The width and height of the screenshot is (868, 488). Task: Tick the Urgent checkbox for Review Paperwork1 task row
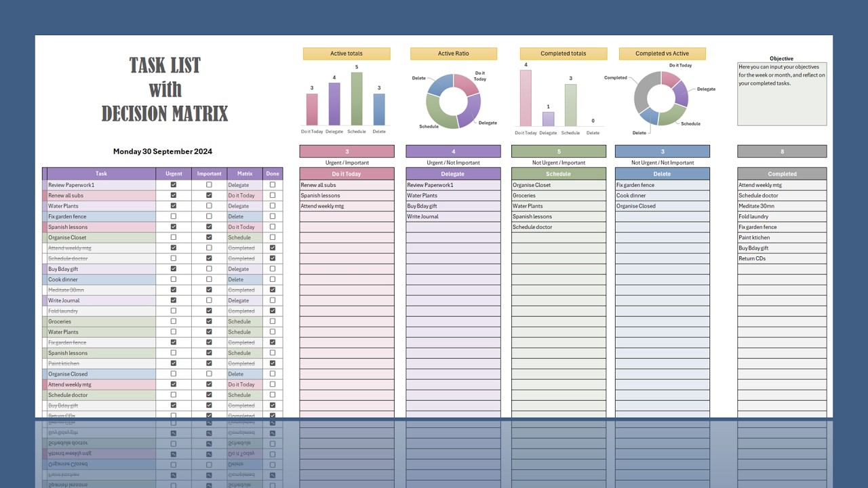click(174, 184)
